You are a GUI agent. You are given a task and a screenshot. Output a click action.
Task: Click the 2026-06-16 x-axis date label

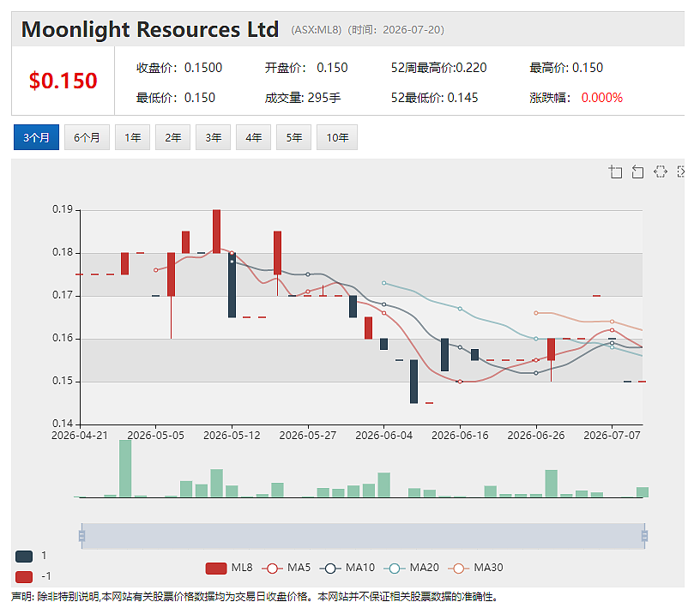[x=460, y=436]
